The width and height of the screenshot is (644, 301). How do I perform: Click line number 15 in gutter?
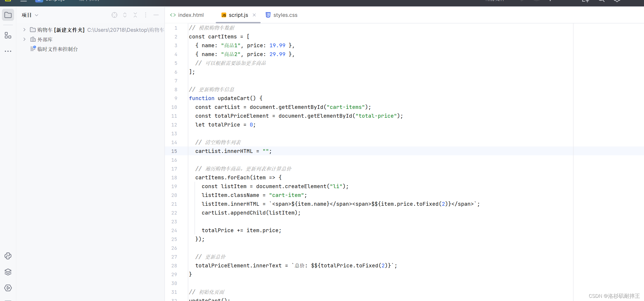tap(174, 151)
